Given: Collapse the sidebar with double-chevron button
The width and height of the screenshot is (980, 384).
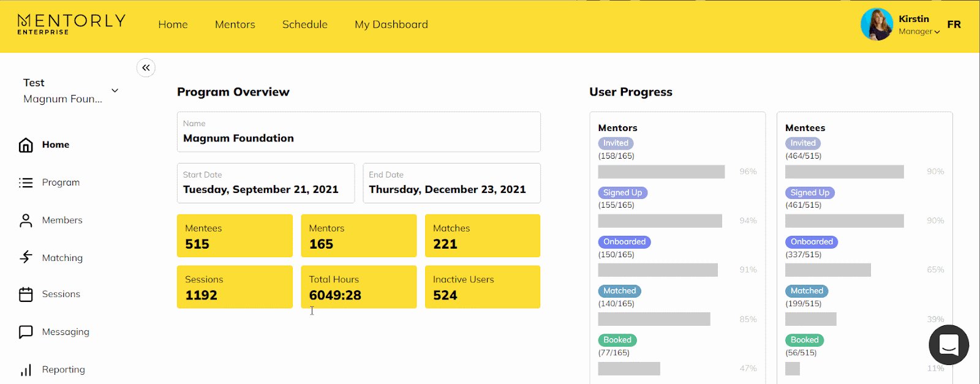Looking at the screenshot, I should 146,68.
